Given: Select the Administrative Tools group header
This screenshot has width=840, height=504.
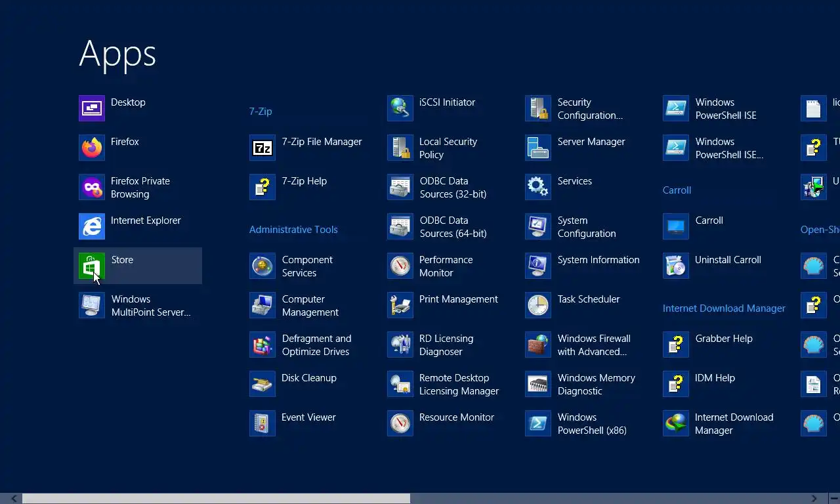Looking at the screenshot, I should tap(293, 230).
